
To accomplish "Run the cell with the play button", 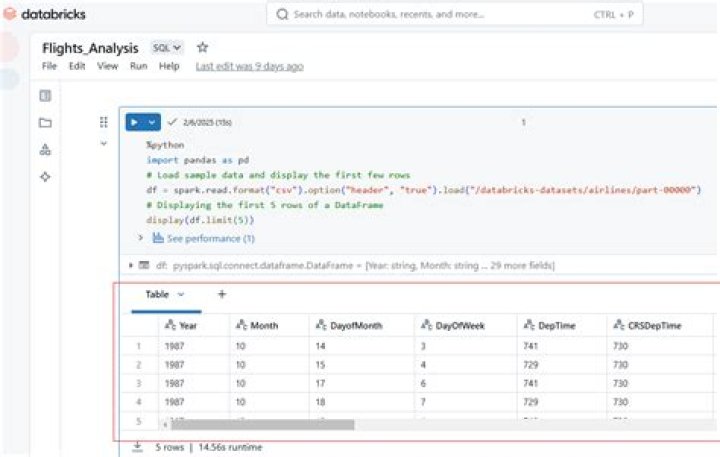I will [x=134, y=122].
